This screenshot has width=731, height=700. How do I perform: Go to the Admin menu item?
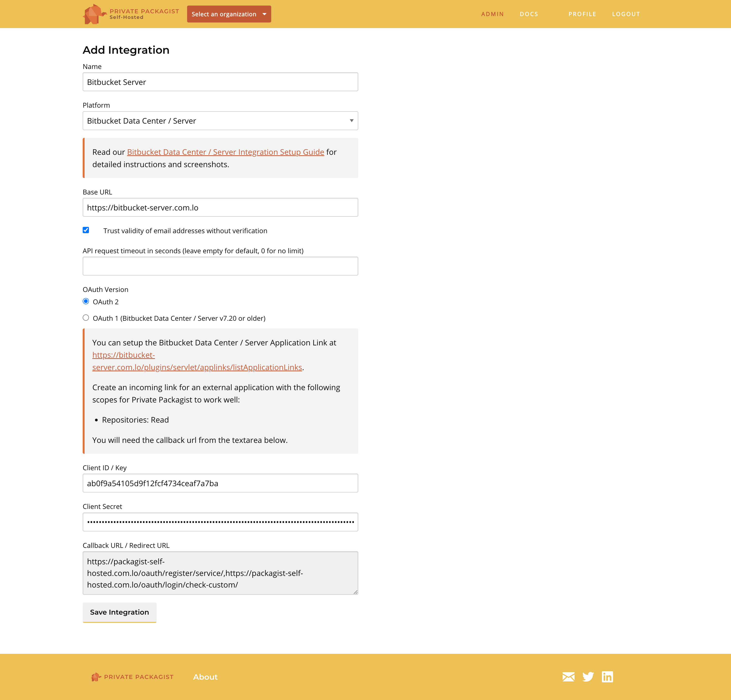click(492, 14)
